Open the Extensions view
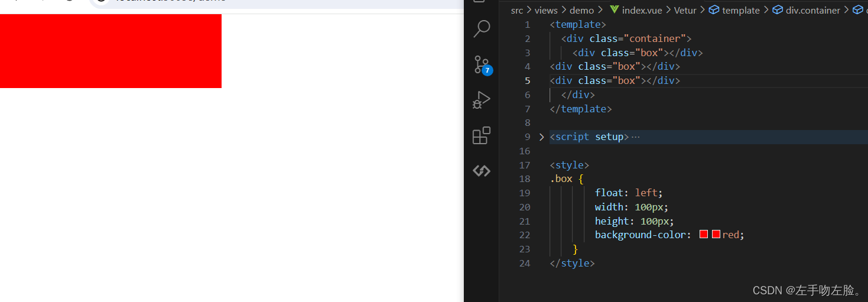 pos(482,135)
